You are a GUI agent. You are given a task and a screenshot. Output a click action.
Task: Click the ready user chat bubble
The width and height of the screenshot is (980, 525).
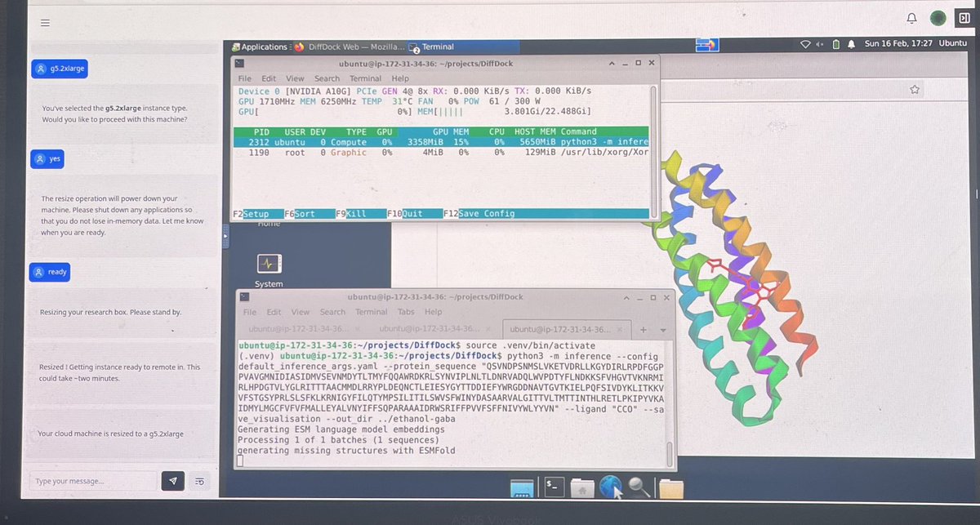tap(51, 272)
